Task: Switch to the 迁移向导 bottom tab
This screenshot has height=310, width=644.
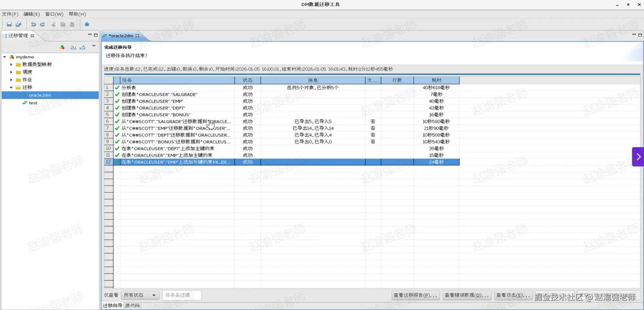Action: pyautogui.click(x=112, y=305)
